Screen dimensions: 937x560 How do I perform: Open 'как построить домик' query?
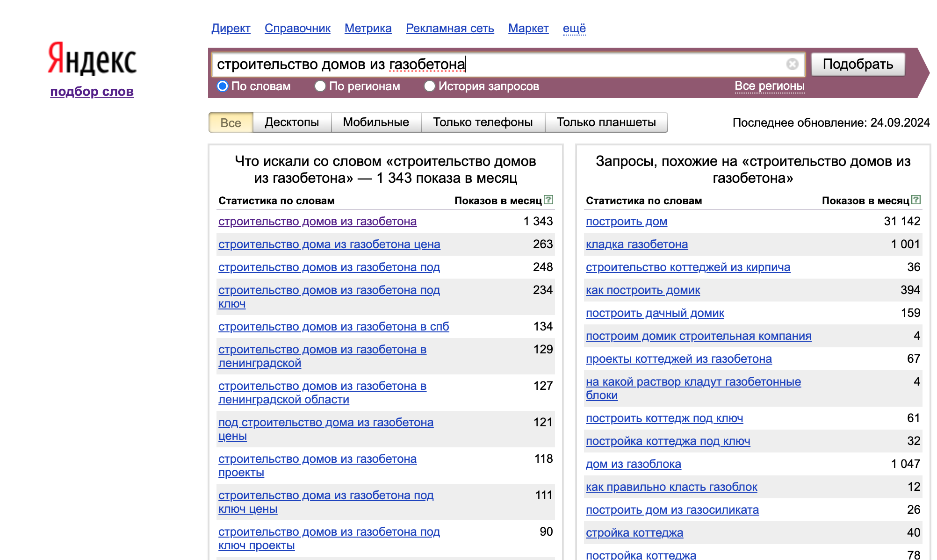pyautogui.click(x=643, y=290)
